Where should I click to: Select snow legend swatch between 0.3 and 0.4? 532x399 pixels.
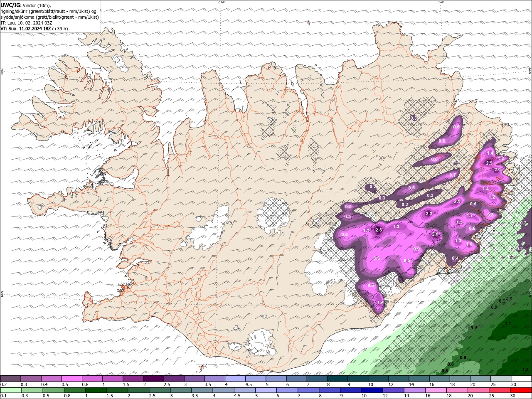click(31, 379)
